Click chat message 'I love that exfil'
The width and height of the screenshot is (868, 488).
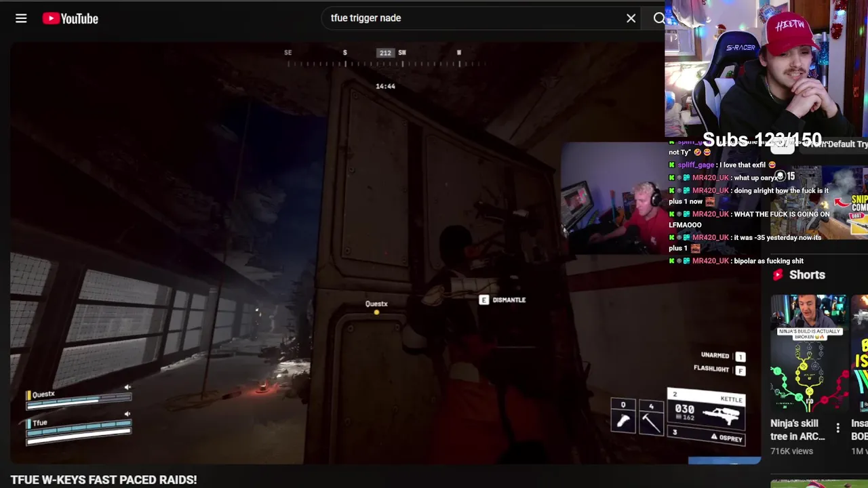[748, 165]
